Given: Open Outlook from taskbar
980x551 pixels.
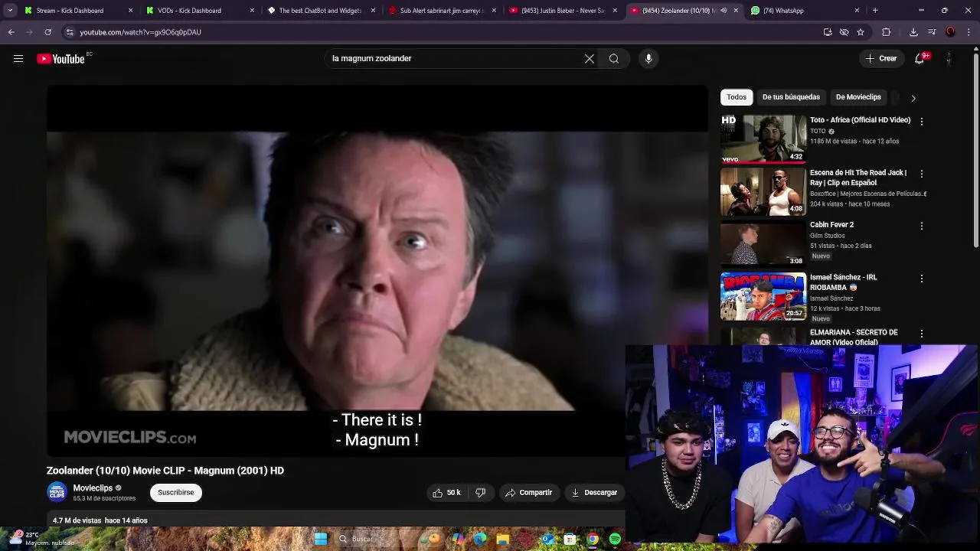Looking at the screenshot, I should [547, 540].
